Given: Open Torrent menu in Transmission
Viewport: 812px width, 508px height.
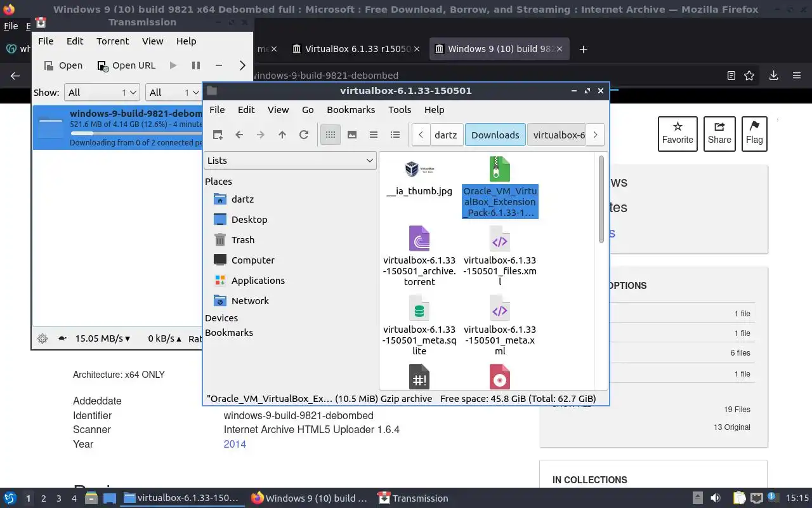Looking at the screenshot, I should click(113, 41).
